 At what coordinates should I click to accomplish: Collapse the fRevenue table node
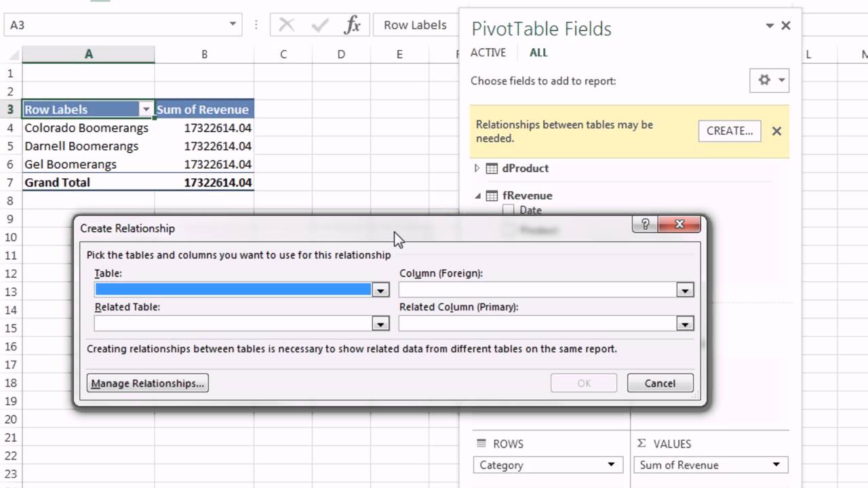point(477,196)
